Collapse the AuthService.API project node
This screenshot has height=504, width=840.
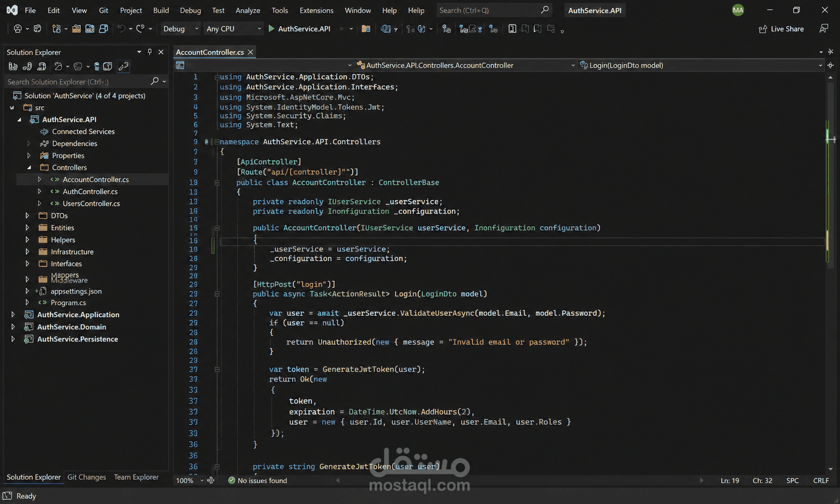click(x=19, y=119)
